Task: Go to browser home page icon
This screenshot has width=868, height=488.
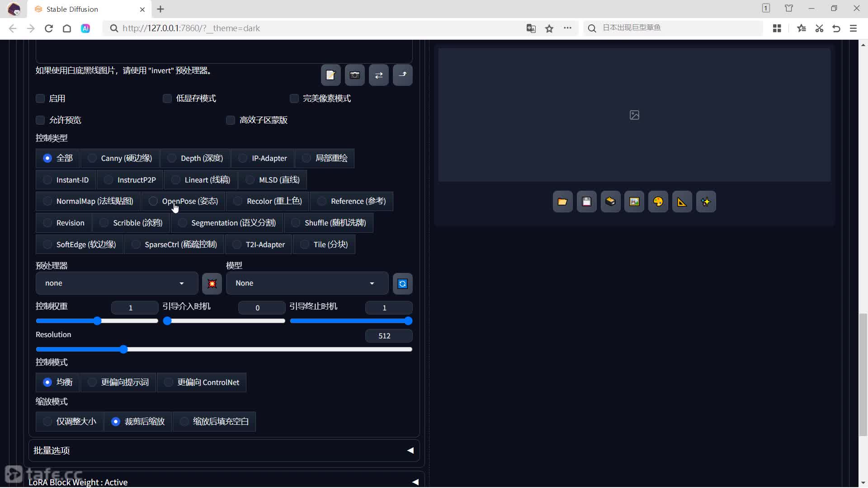Action: (67, 28)
